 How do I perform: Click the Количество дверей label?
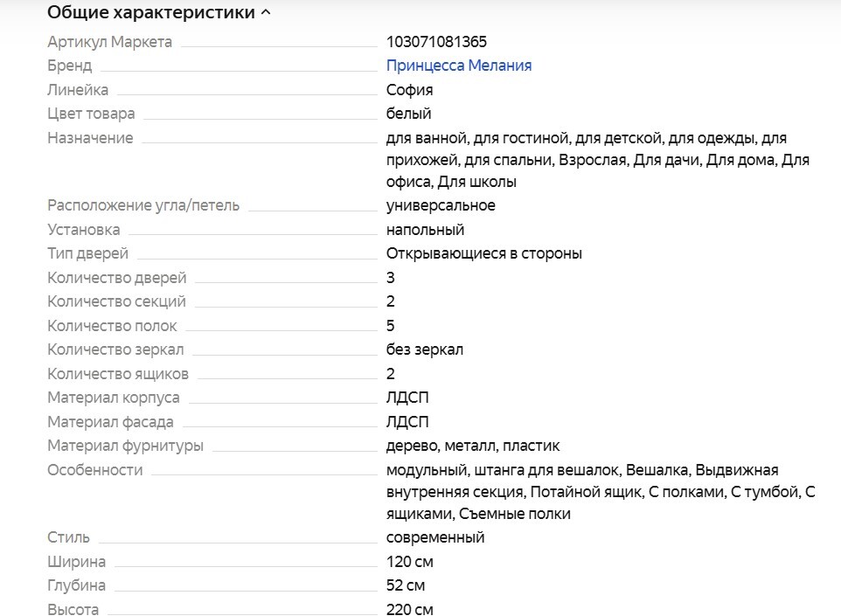point(116,278)
